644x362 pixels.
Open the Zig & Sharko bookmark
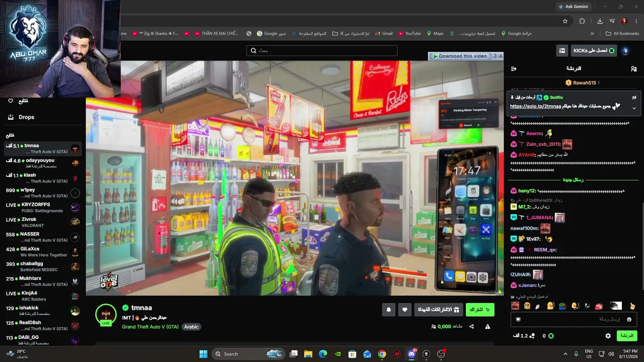tap(155, 34)
